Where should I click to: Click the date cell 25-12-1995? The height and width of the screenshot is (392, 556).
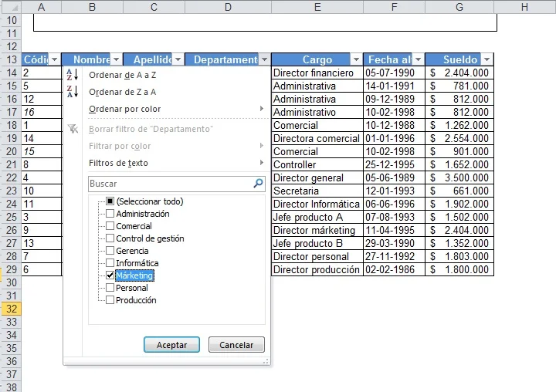394,164
